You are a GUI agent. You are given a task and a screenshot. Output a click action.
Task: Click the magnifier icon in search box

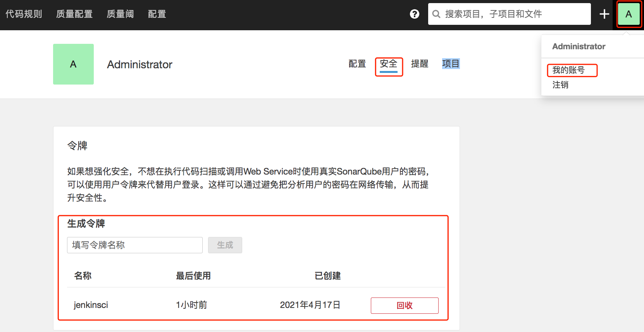436,14
